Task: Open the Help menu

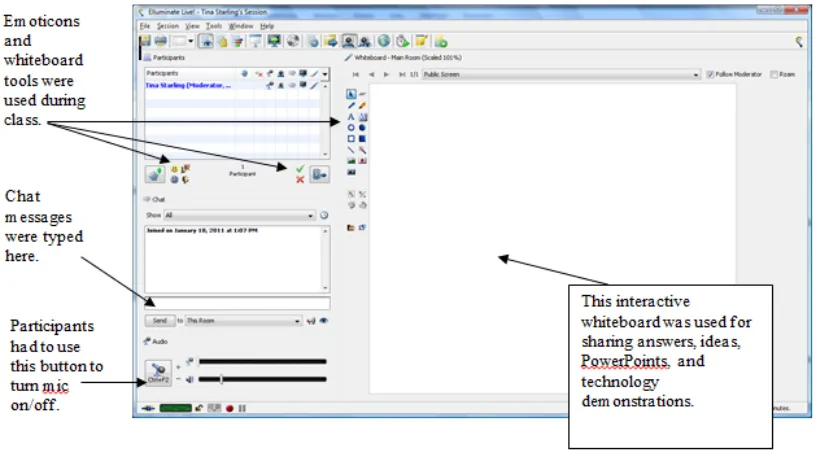Action: coord(267,26)
